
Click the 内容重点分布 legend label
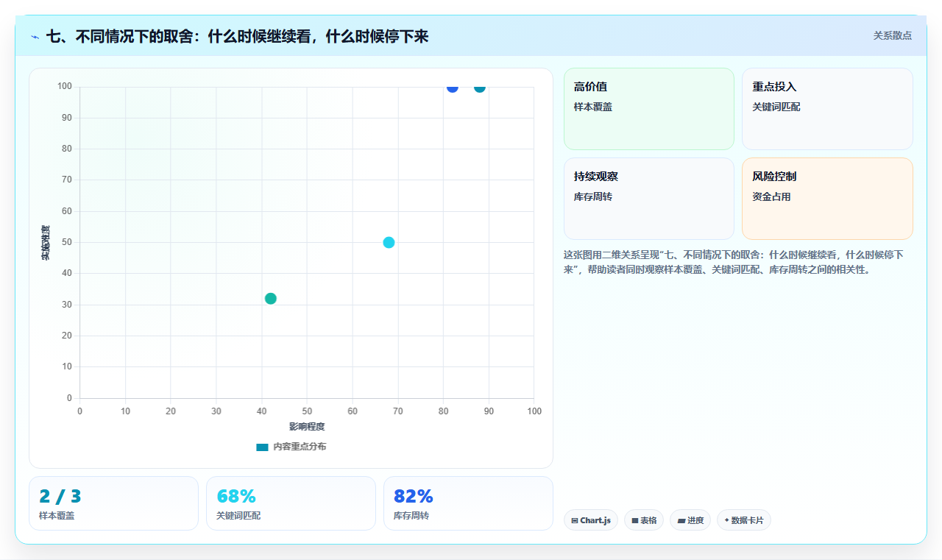tap(300, 447)
